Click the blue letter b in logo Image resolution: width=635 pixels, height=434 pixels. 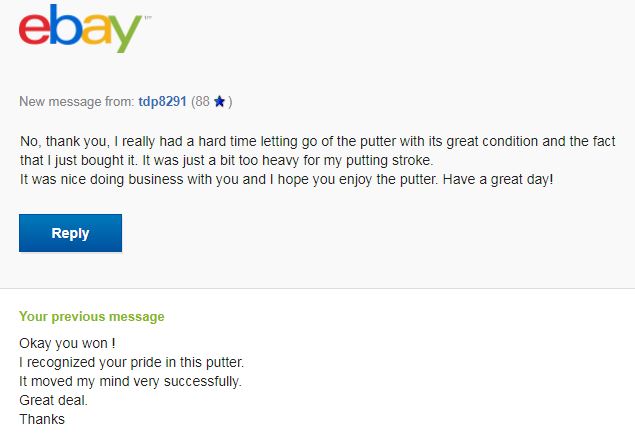coord(64,26)
